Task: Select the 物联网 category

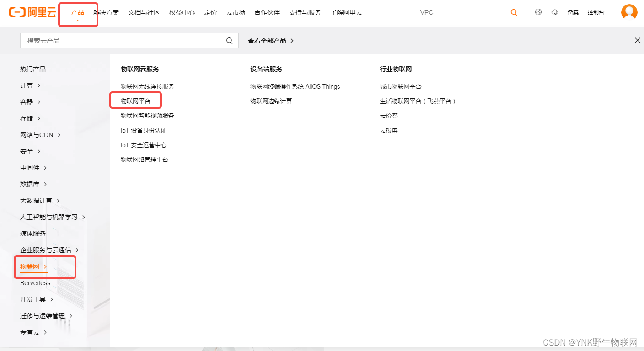Action: 33,266
